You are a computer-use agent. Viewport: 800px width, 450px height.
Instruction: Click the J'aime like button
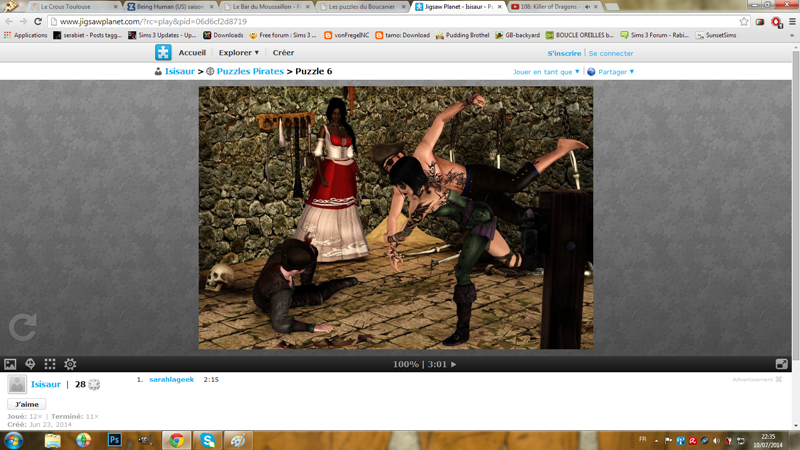(x=27, y=404)
